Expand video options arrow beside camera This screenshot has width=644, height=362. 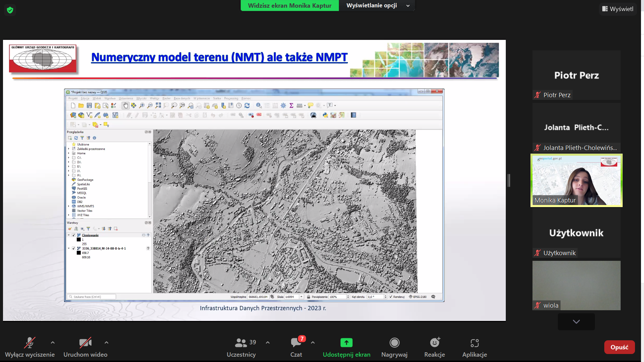click(106, 343)
